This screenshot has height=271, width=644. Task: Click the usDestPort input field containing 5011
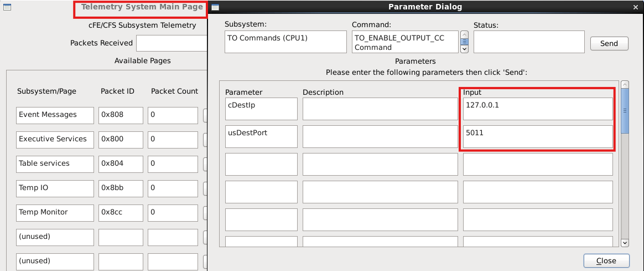[538, 136]
